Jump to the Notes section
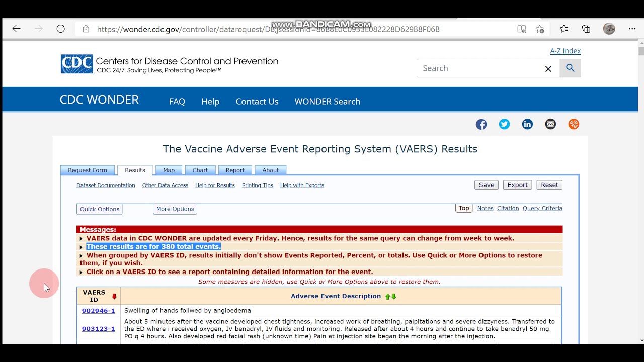 (485, 208)
